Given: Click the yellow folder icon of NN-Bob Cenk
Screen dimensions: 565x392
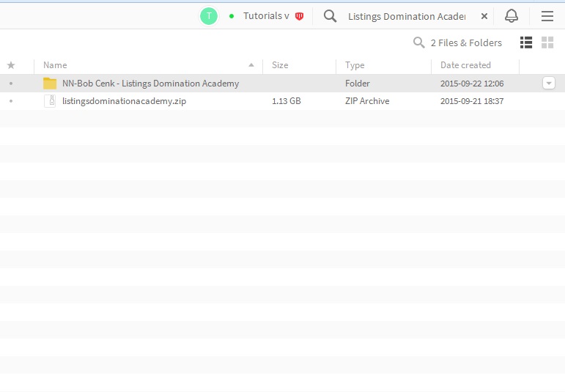Looking at the screenshot, I should coord(50,84).
